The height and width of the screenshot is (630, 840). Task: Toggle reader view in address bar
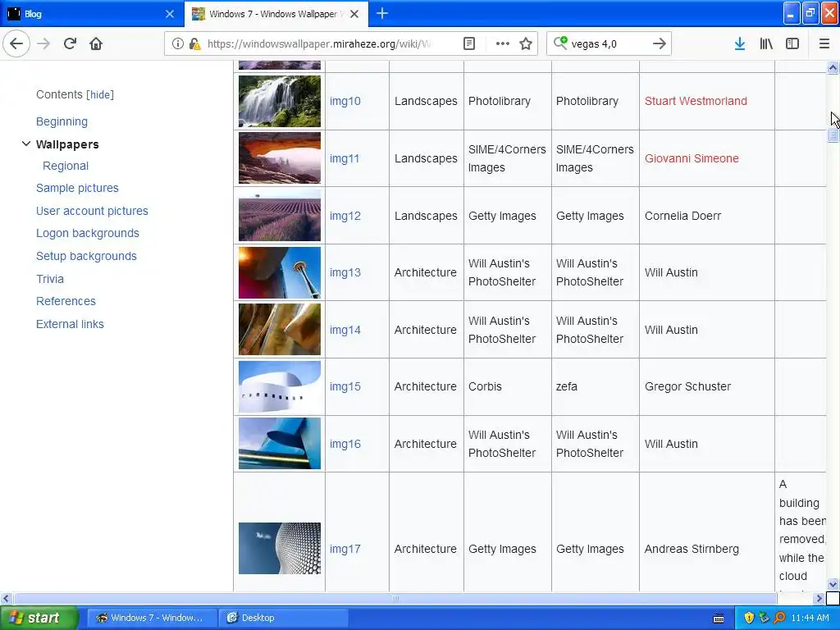click(x=469, y=43)
